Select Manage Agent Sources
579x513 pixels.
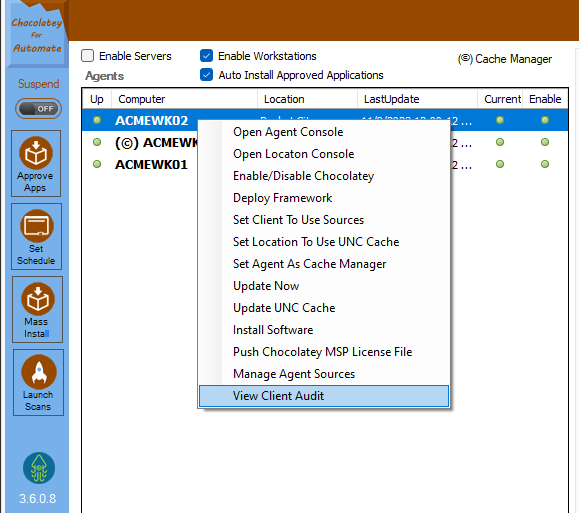(x=324, y=374)
